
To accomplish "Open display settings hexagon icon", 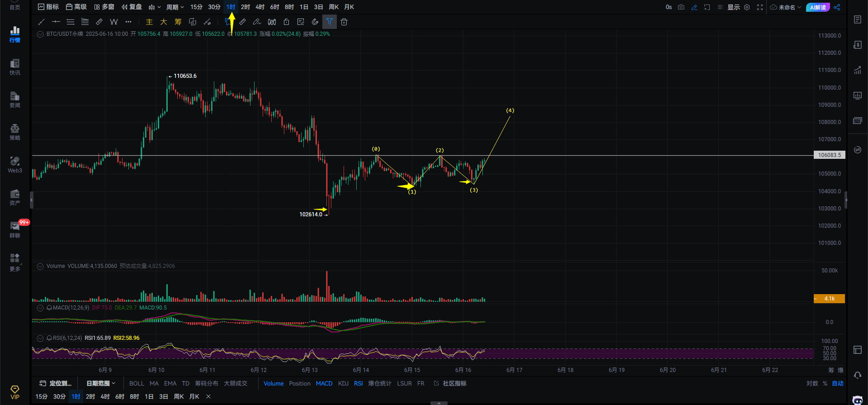I will [747, 7].
